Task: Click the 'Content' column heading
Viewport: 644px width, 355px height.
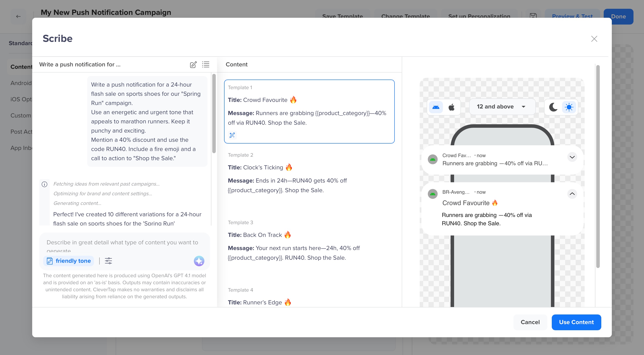Action: tap(237, 65)
